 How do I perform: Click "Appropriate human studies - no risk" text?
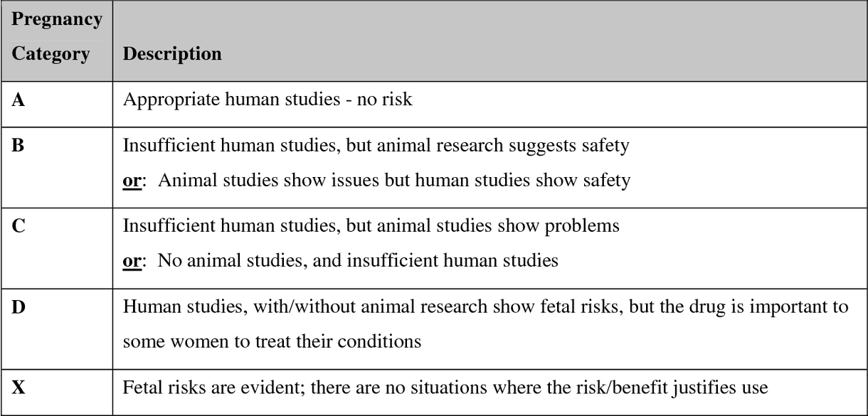[x=268, y=100]
